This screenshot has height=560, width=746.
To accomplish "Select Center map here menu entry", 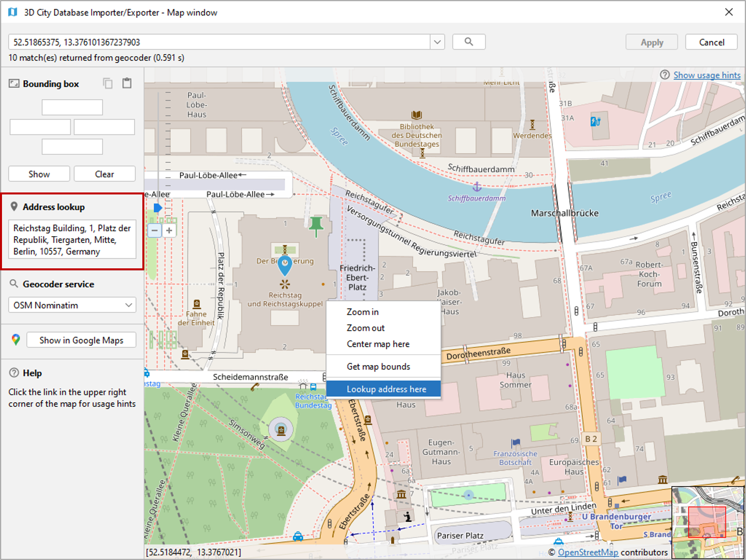I will pos(383,344).
